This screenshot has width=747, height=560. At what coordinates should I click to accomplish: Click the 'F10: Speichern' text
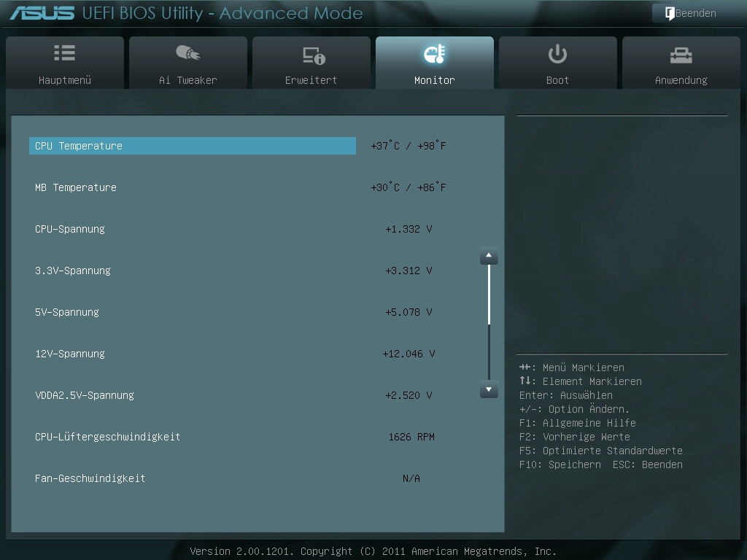[560, 464]
